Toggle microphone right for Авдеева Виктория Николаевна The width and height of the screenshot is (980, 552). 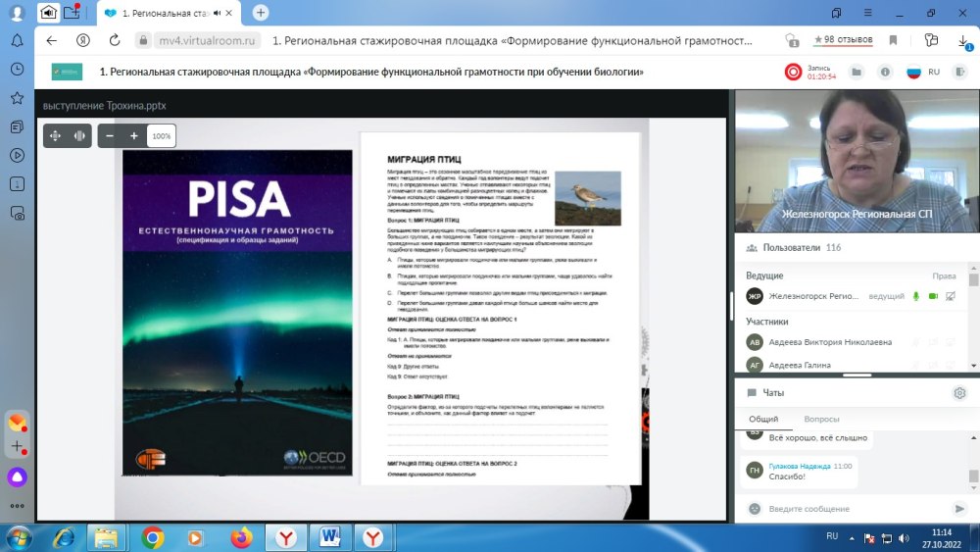(x=916, y=342)
